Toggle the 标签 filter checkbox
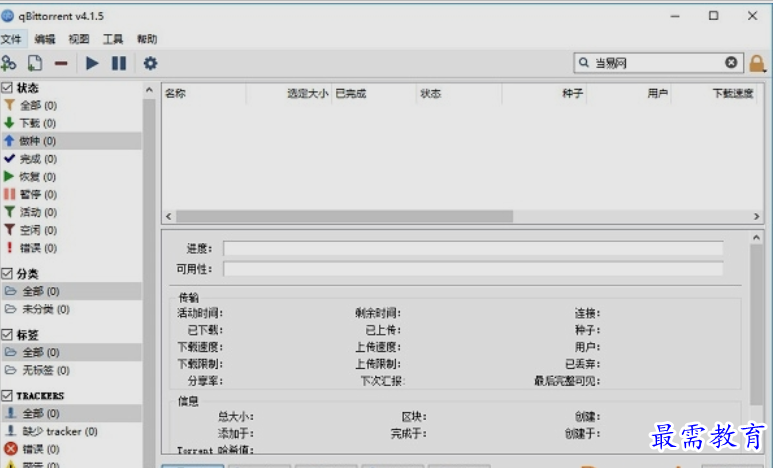 [7, 334]
